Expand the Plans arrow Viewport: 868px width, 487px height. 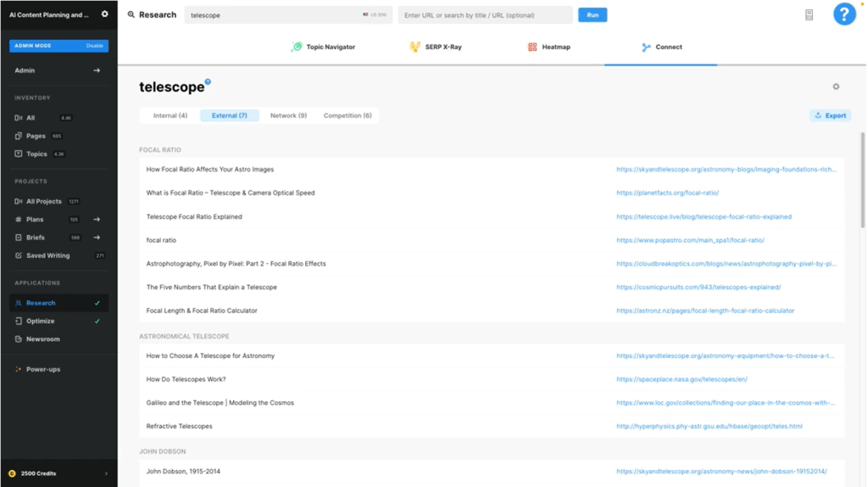click(x=97, y=220)
